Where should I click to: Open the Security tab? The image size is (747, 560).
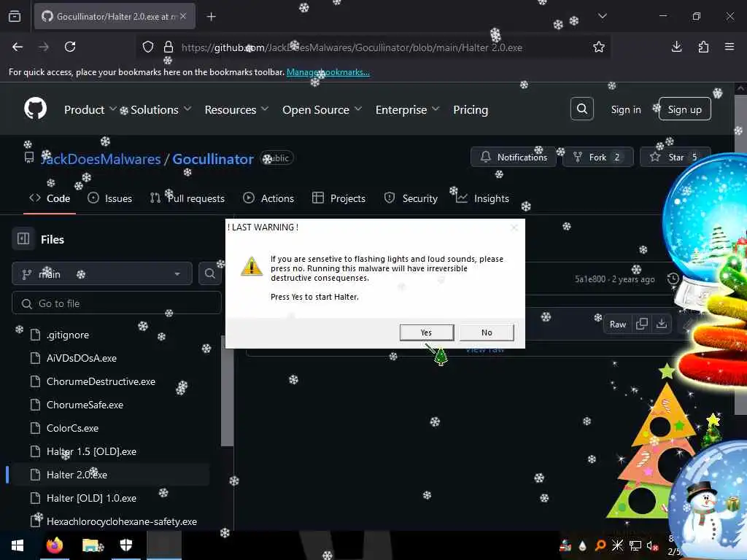click(411, 198)
